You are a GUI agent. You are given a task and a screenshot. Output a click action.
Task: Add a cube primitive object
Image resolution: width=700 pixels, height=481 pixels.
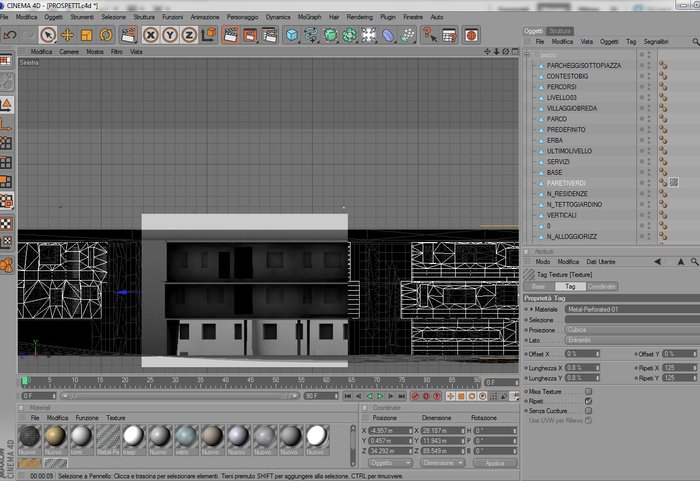(x=292, y=35)
